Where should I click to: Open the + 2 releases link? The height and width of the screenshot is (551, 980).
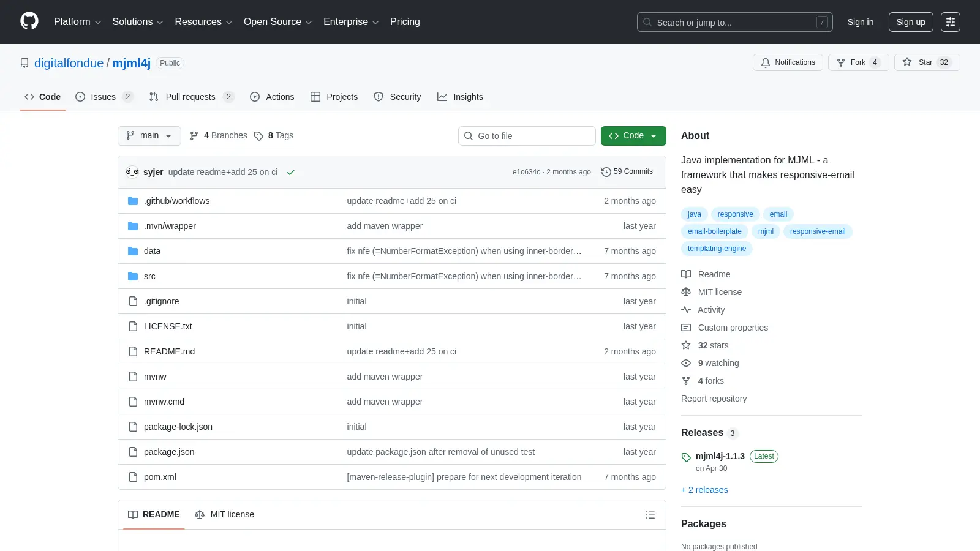click(x=704, y=490)
